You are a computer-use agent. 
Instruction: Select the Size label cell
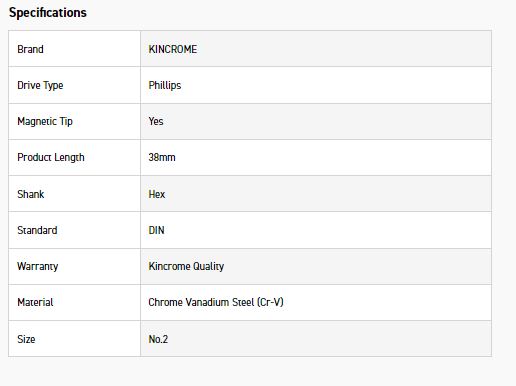[x=75, y=339]
